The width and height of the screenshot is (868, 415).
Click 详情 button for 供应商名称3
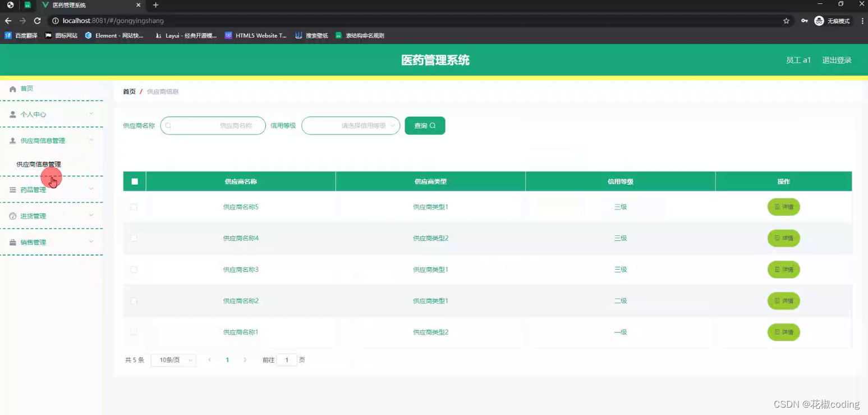point(783,270)
